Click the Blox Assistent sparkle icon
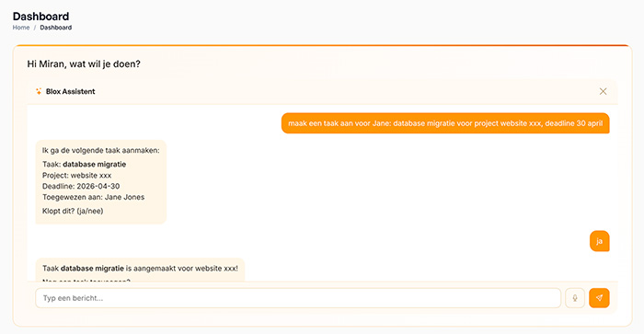Screen dimensions: 644x334 point(39,91)
